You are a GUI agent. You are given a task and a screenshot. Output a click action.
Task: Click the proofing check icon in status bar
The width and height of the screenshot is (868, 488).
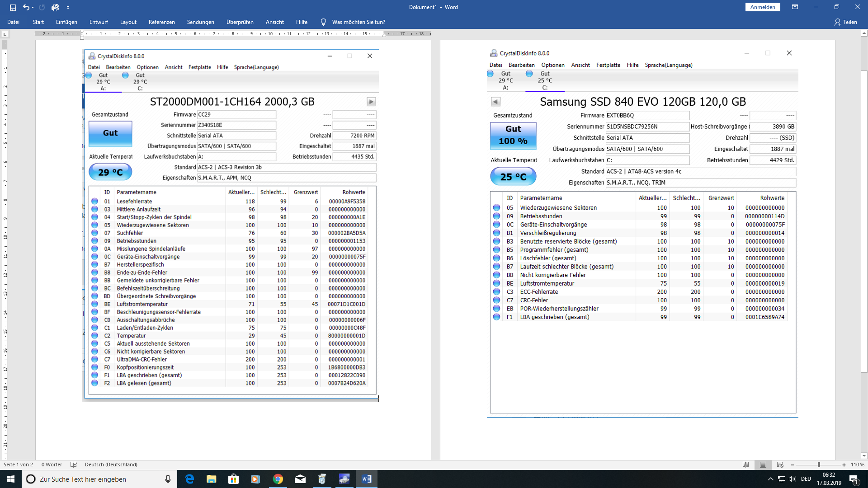[x=74, y=465]
